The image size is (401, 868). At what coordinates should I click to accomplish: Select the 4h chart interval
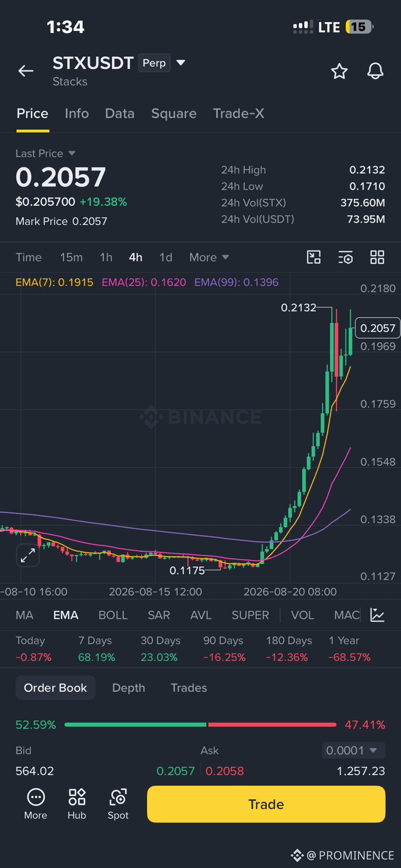(x=136, y=257)
